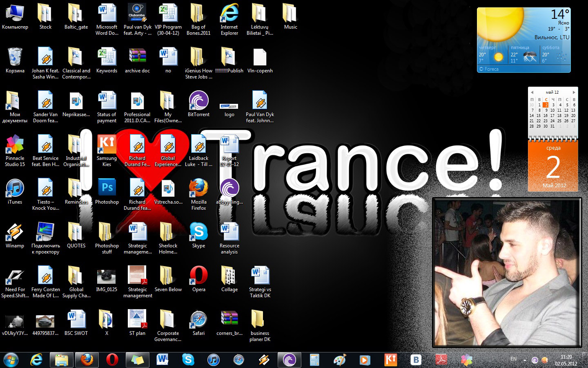Open Pinnacle Studio 15 desktop shortcut
The image size is (588, 368).
pyautogui.click(x=15, y=145)
